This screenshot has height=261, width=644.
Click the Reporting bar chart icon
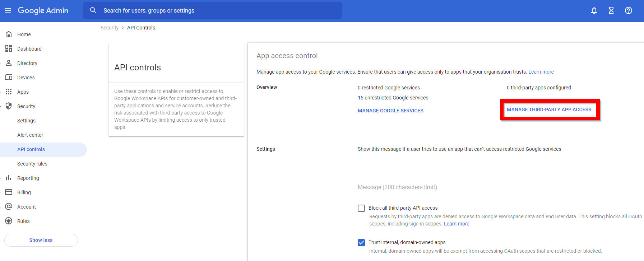tap(9, 178)
